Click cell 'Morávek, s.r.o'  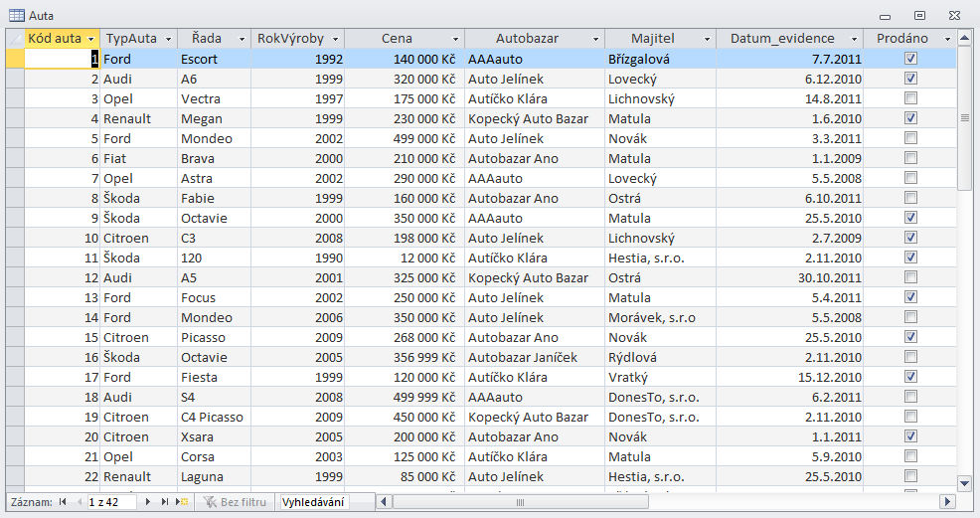[660, 317]
